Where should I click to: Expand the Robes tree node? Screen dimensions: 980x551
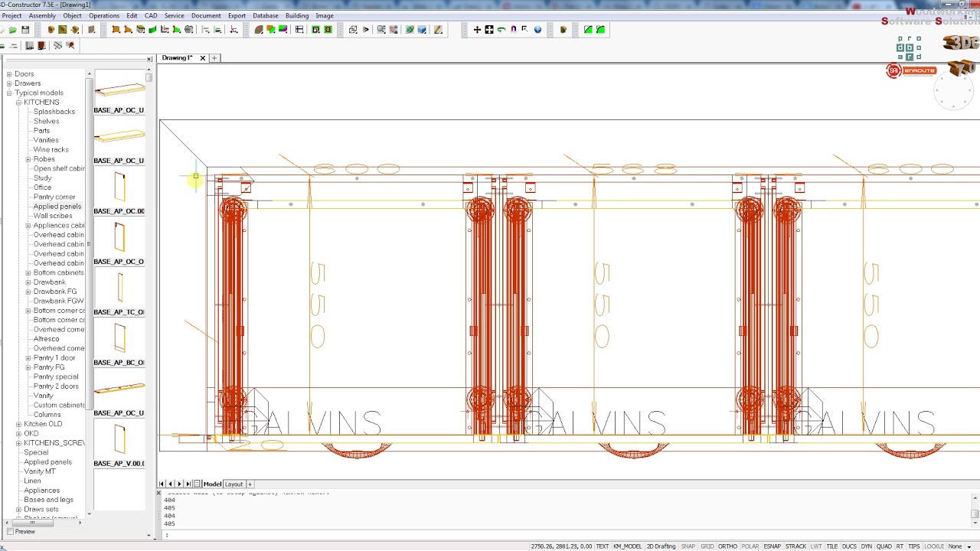coord(28,159)
